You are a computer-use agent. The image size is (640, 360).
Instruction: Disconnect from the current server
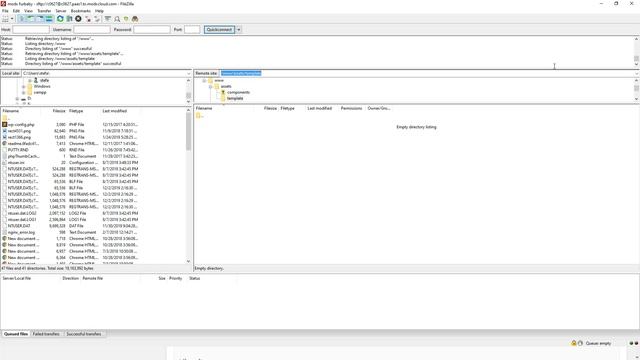click(88, 19)
